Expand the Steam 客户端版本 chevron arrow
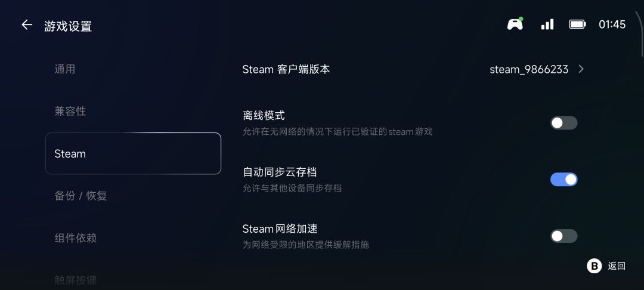Screen dimensions: 644x290 (581, 69)
